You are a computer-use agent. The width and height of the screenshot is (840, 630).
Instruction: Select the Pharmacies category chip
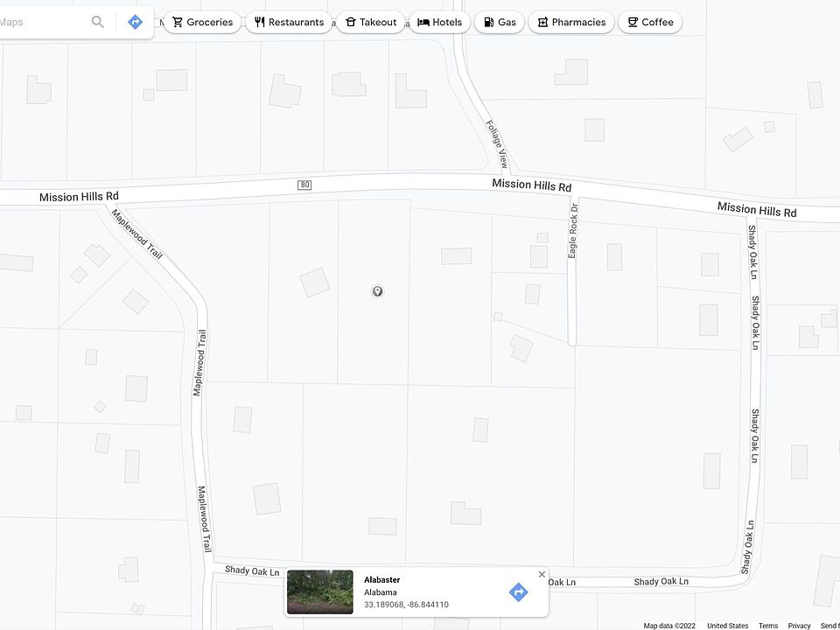[571, 22]
